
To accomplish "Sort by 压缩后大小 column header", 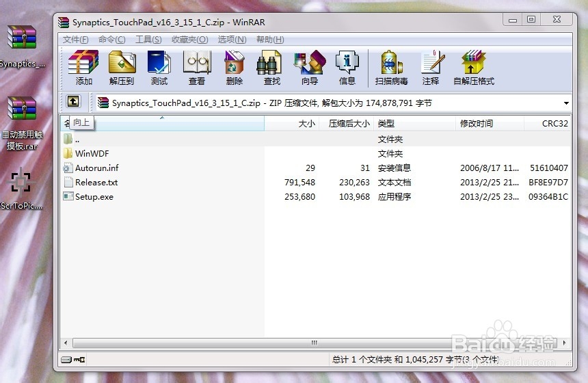I will 346,123.
